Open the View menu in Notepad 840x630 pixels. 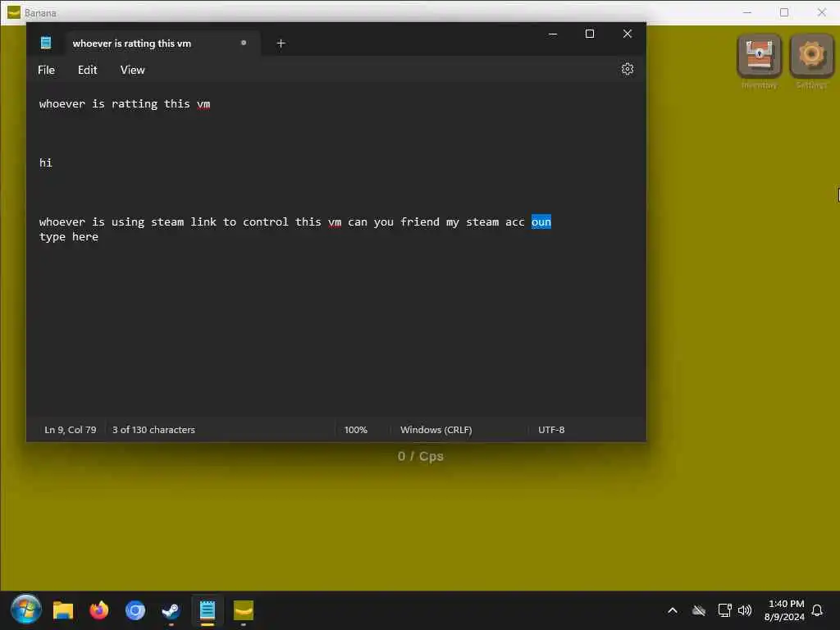(x=132, y=71)
